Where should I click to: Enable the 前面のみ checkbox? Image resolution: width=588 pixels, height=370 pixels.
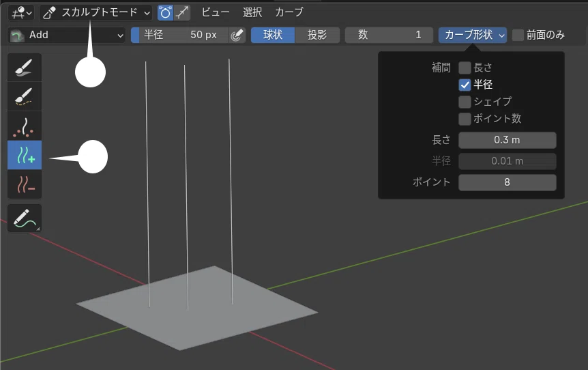[518, 35]
